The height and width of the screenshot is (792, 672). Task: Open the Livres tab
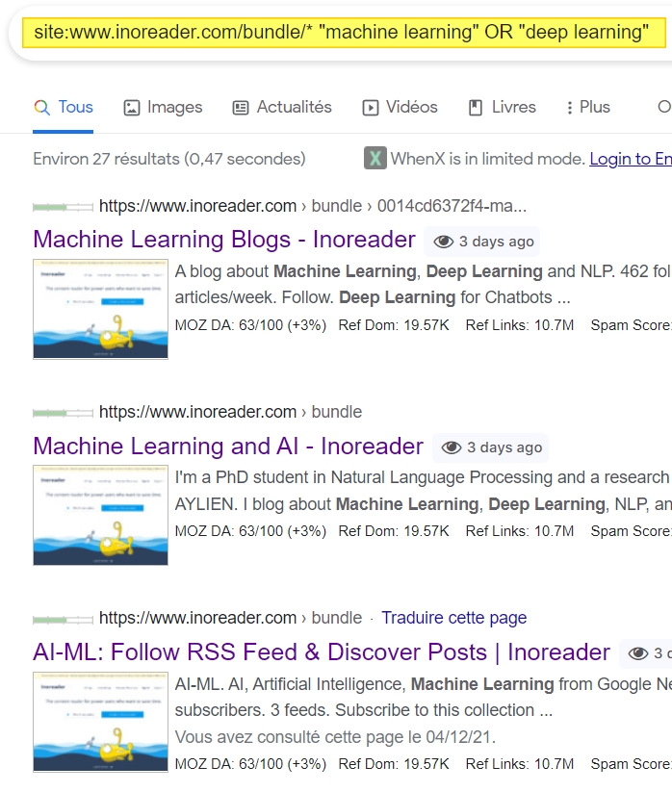pyautogui.click(x=503, y=108)
